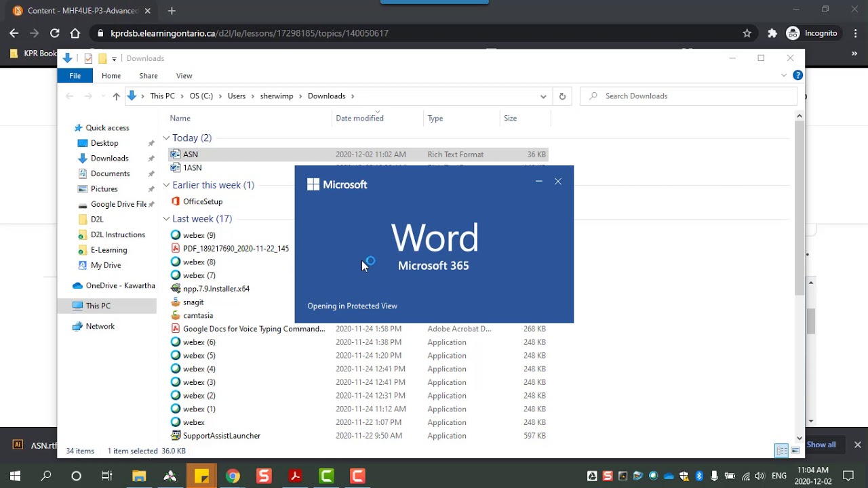The height and width of the screenshot is (488, 868).
Task: Click 'OS (C:)' in the address path
Action: pyautogui.click(x=201, y=96)
